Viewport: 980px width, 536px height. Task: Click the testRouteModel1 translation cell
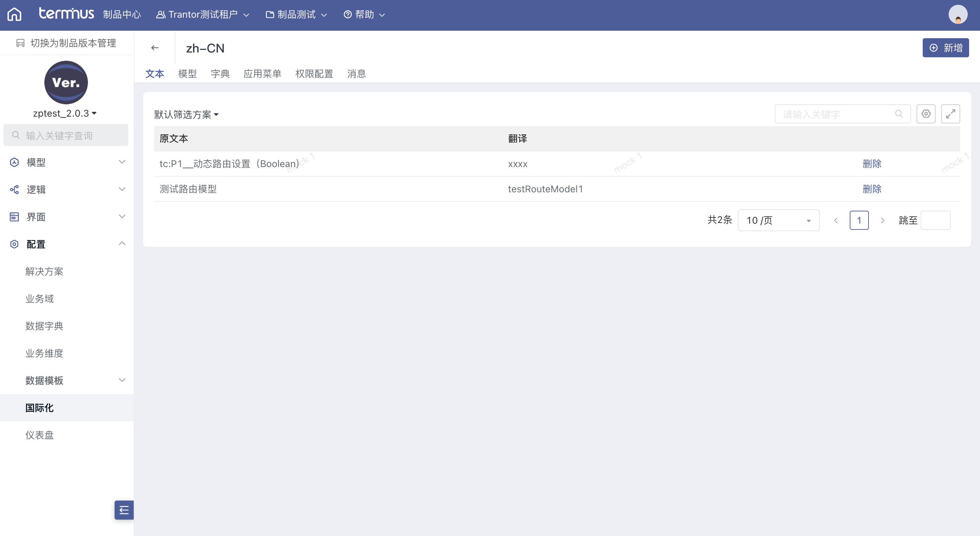(x=545, y=189)
